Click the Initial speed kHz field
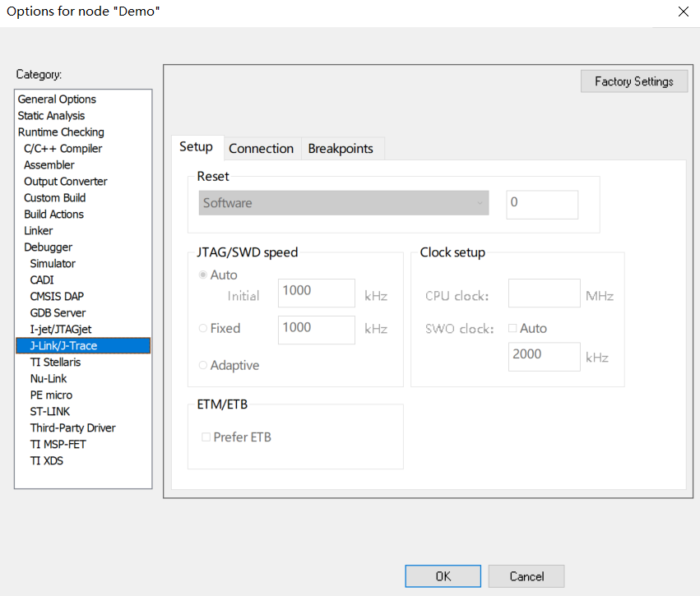The height and width of the screenshot is (596, 700). pyautogui.click(x=317, y=293)
